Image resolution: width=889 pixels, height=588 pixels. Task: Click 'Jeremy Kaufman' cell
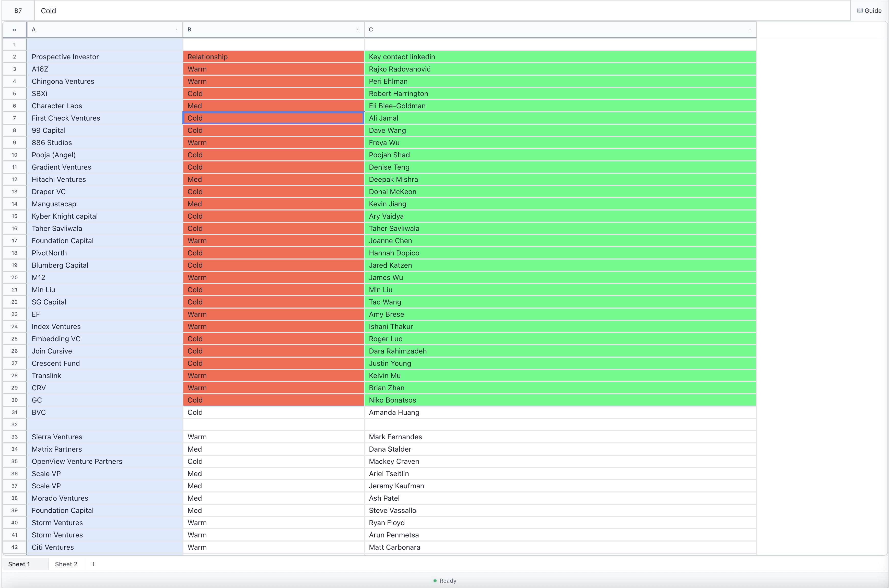(560, 486)
